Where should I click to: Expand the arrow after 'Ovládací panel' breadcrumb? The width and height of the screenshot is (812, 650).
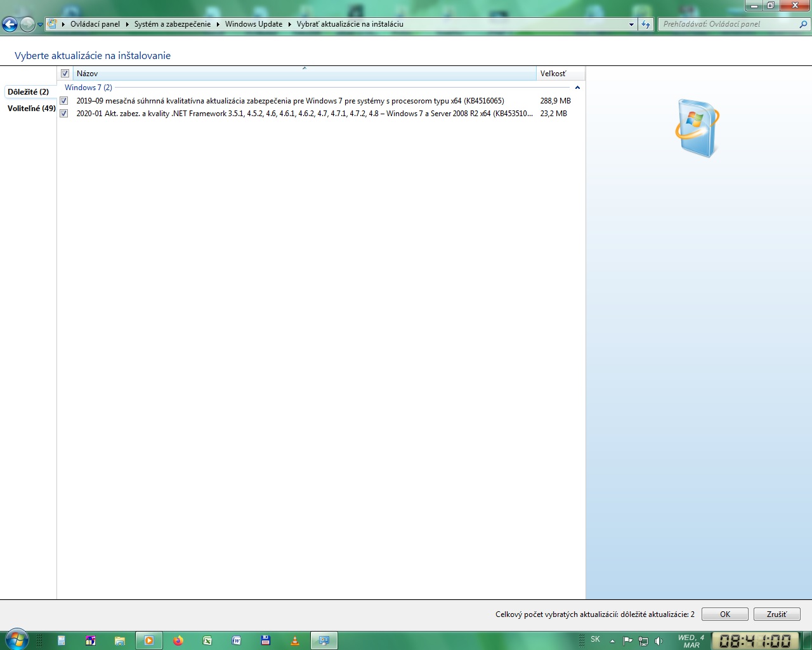(x=127, y=24)
